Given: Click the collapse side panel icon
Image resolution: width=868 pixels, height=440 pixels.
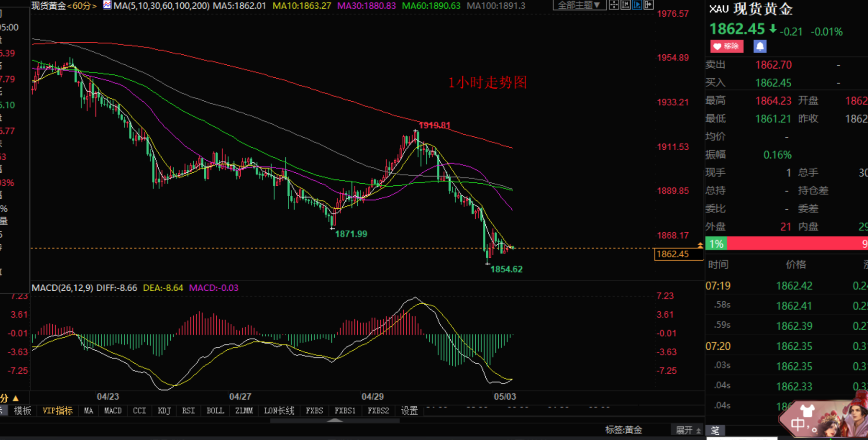Looking at the screenshot, I should click(x=648, y=5).
